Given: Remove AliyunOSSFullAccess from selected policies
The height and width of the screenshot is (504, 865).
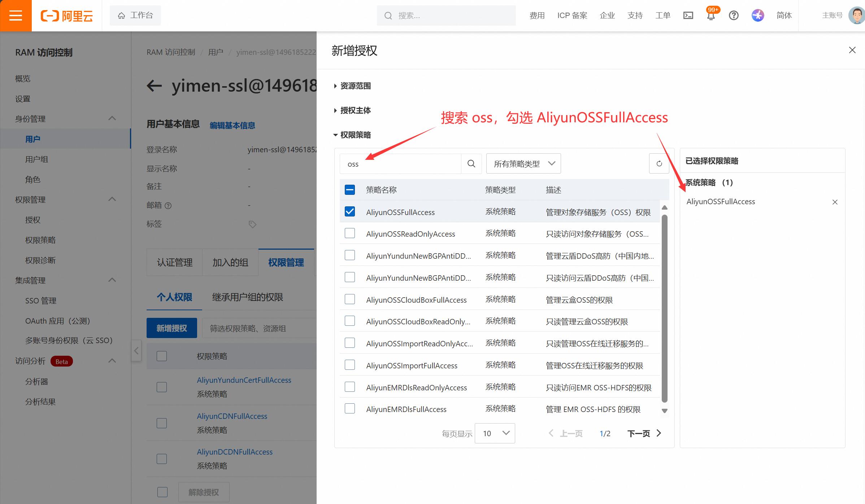Looking at the screenshot, I should coord(835,202).
